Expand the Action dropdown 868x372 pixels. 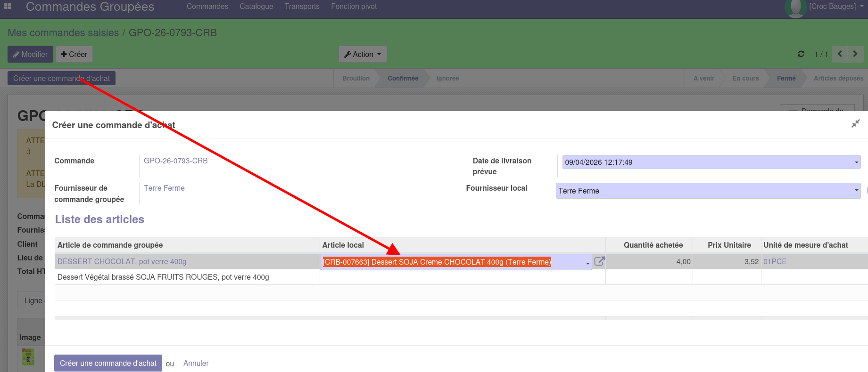[x=362, y=54]
